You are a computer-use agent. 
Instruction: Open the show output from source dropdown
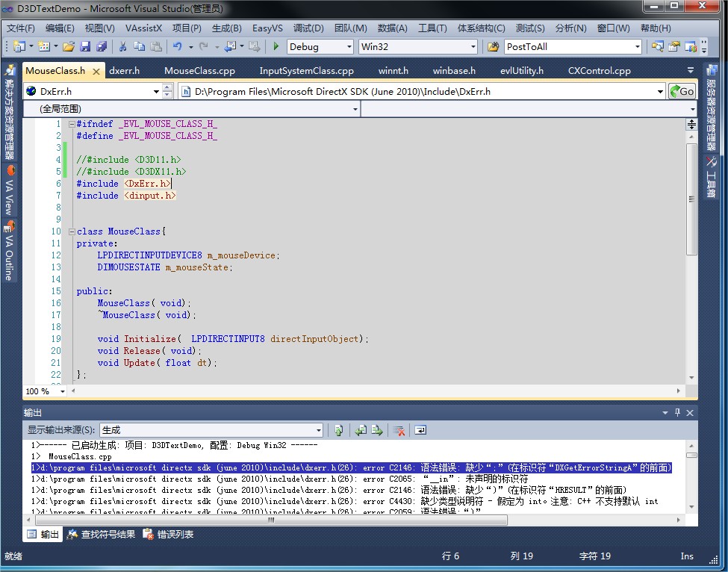pyautogui.click(x=319, y=430)
